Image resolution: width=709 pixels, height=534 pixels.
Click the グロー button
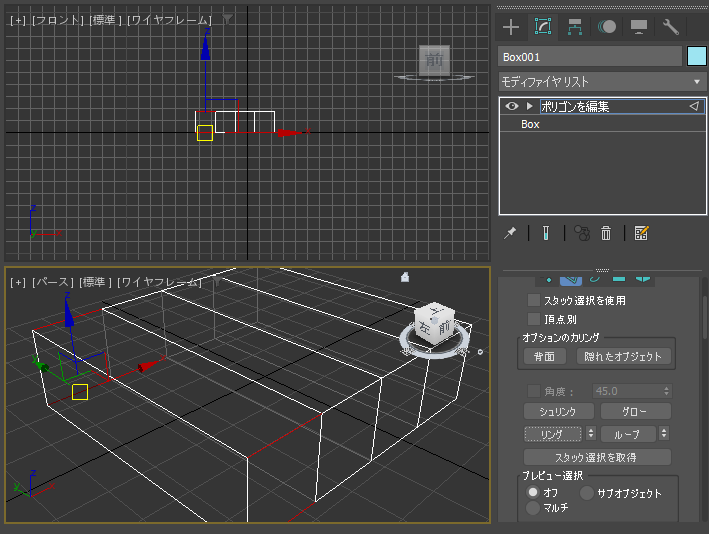pos(635,411)
